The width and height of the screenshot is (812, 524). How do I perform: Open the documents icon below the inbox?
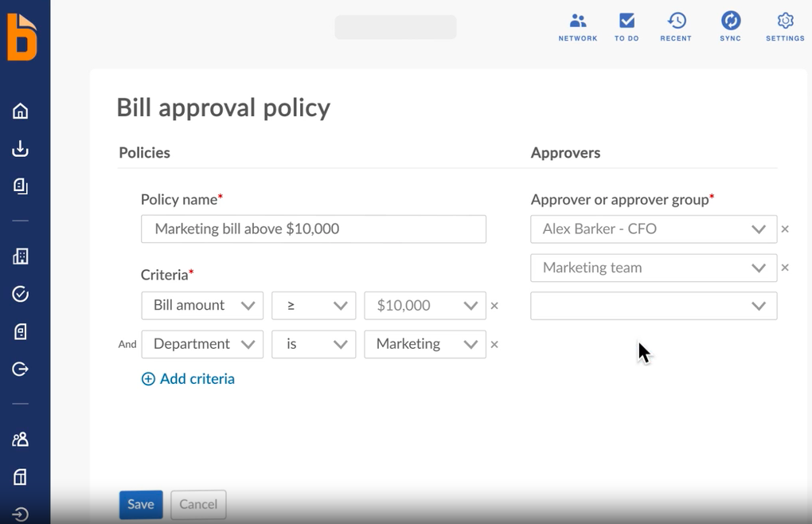pyautogui.click(x=20, y=186)
